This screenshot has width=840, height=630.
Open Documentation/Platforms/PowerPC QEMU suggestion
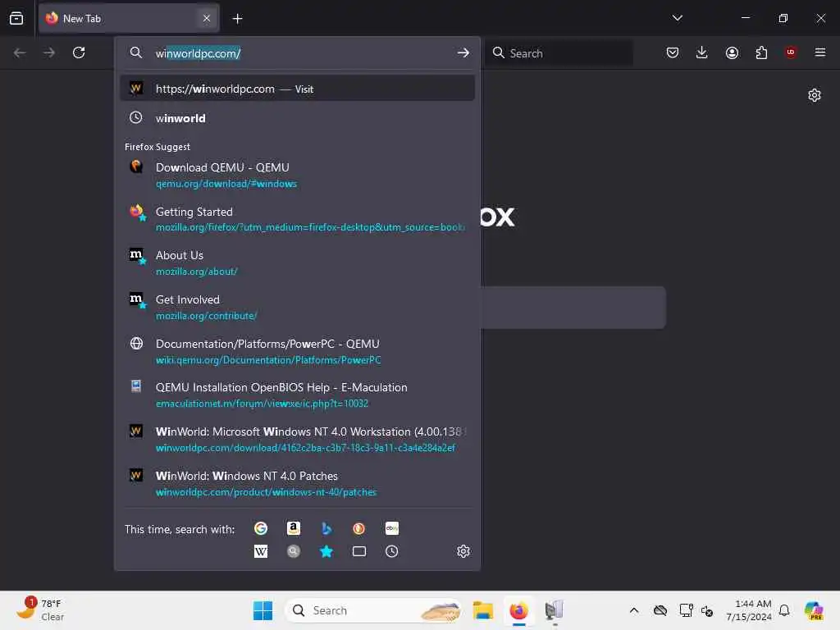[297, 351]
